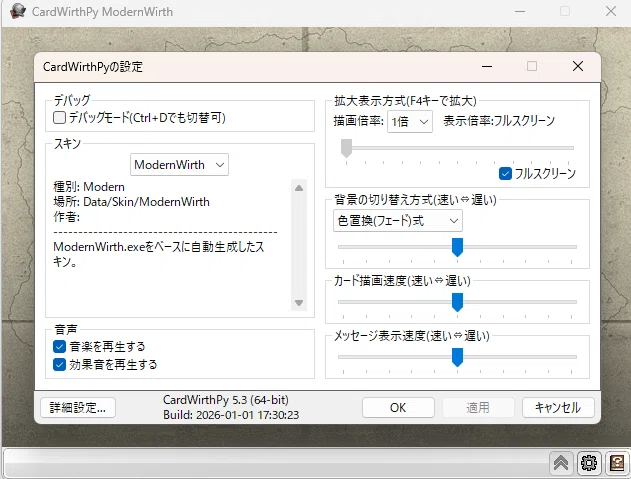
Task: Click the CardWirthPy app icon in title bar
Action: (17, 11)
